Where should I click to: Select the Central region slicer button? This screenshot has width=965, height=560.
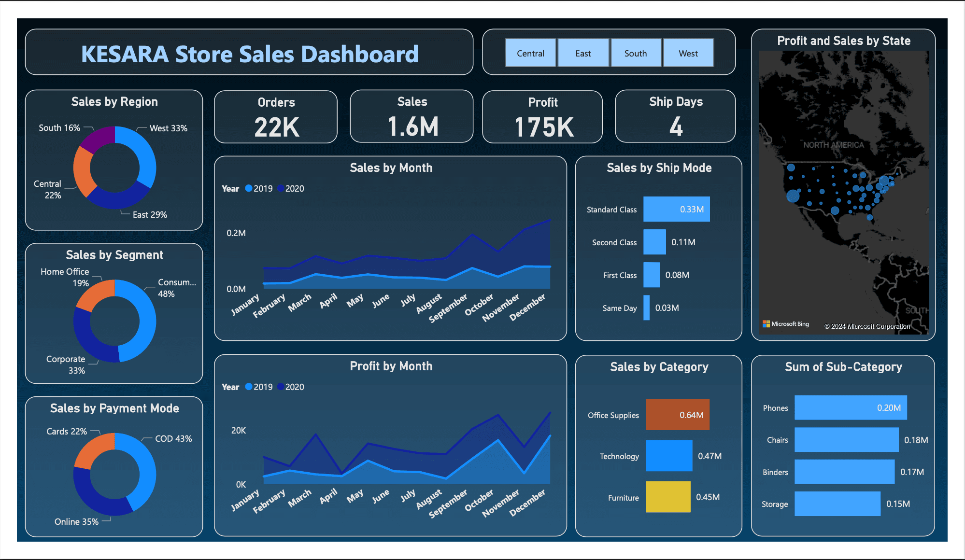(530, 53)
